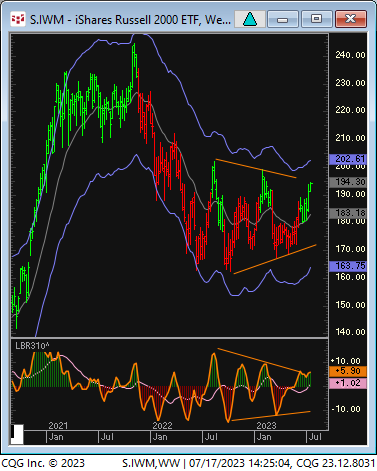Click the +5.90 oscillator value label
Image resolution: width=377 pixels, height=471 pixels.
(x=348, y=371)
